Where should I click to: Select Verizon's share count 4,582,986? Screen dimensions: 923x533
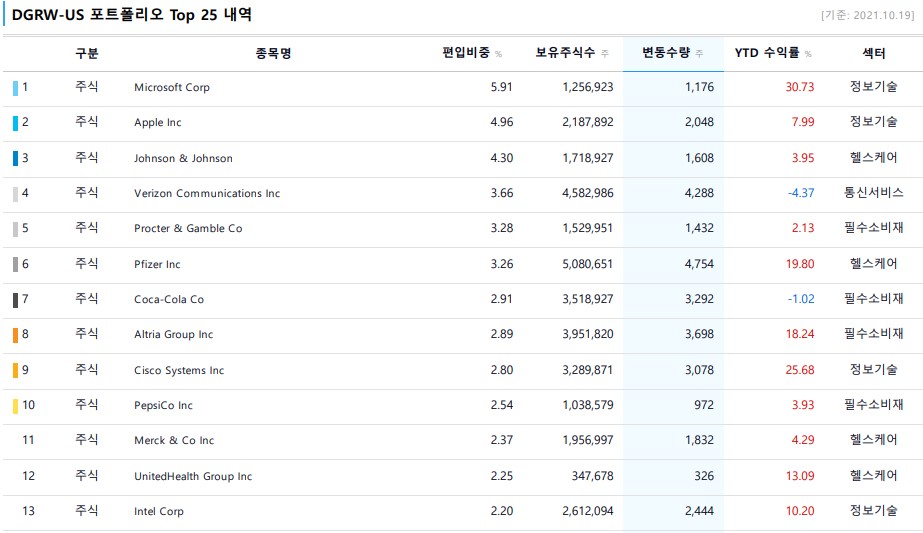point(587,193)
